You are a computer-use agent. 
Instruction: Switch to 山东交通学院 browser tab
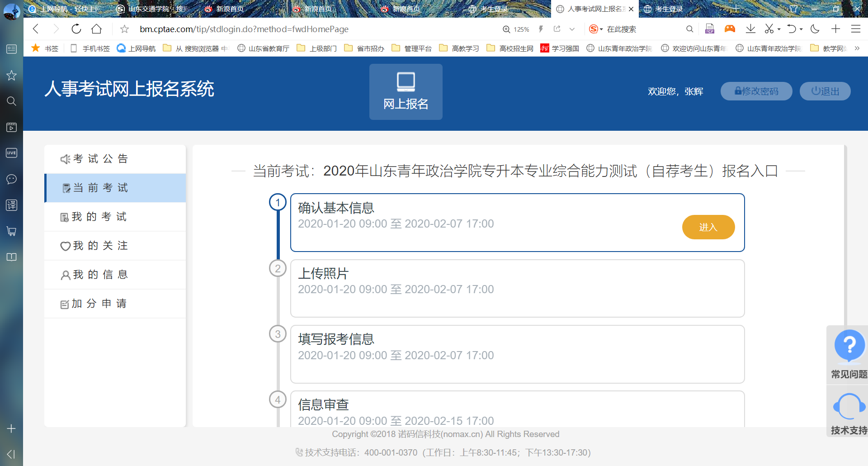click(154, 9)
